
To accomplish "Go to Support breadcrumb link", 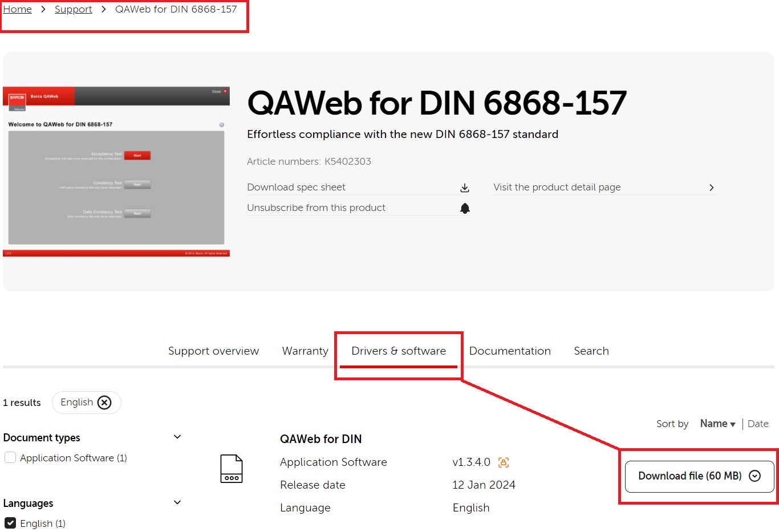I will (73, 9).
